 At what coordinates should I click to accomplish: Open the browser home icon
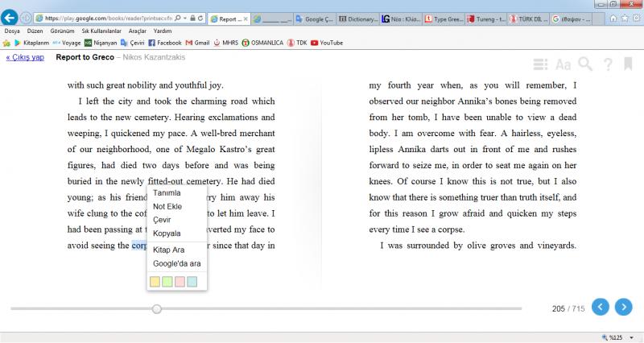click(x=613, y=18)
